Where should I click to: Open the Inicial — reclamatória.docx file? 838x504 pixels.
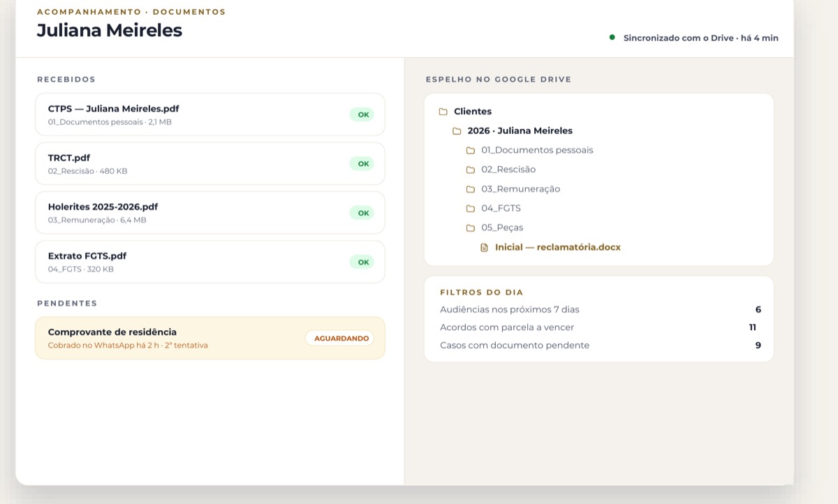pyautogui.click(x=558, y=247)
